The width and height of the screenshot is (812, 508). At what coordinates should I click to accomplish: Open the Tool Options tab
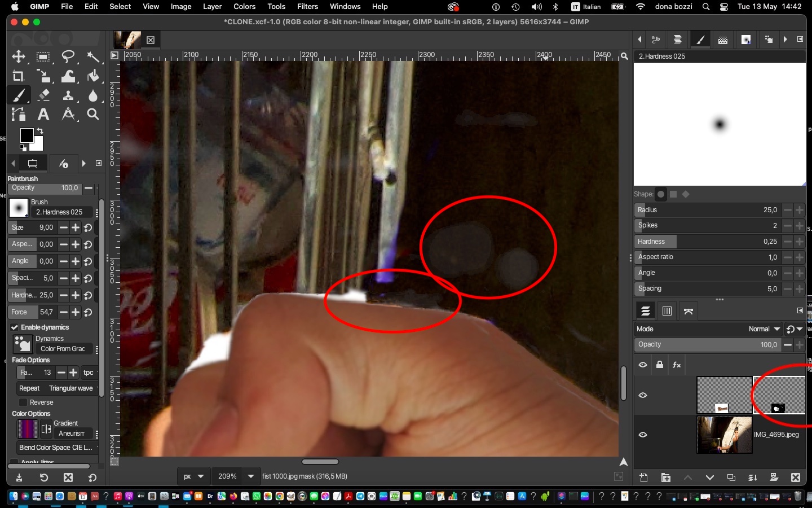33,164
